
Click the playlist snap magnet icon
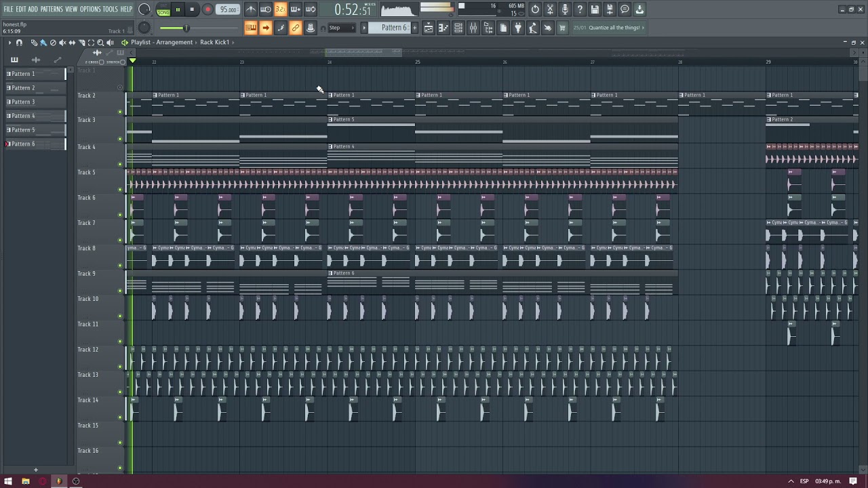click(19, 43)
